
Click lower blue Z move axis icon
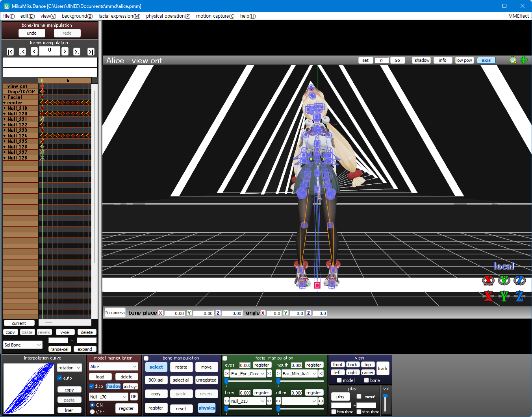520,296
